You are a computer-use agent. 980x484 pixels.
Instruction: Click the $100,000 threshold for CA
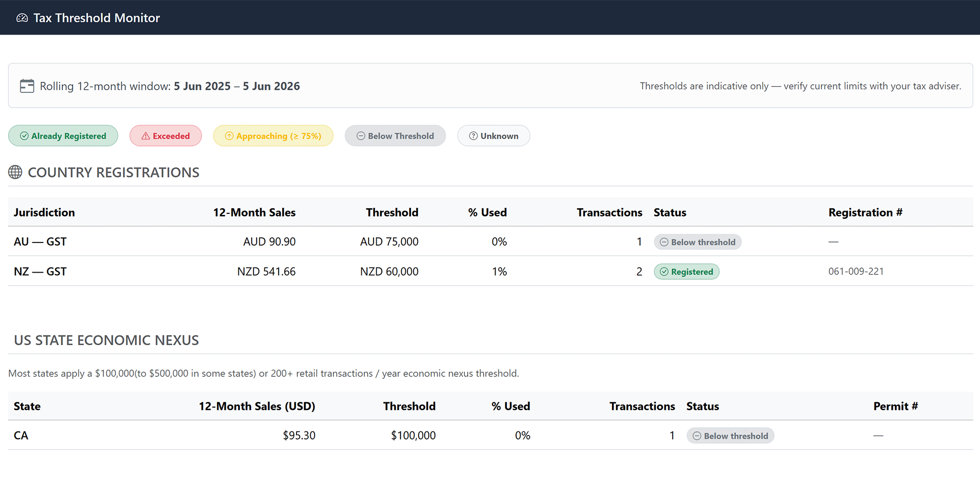click(413, 435)
